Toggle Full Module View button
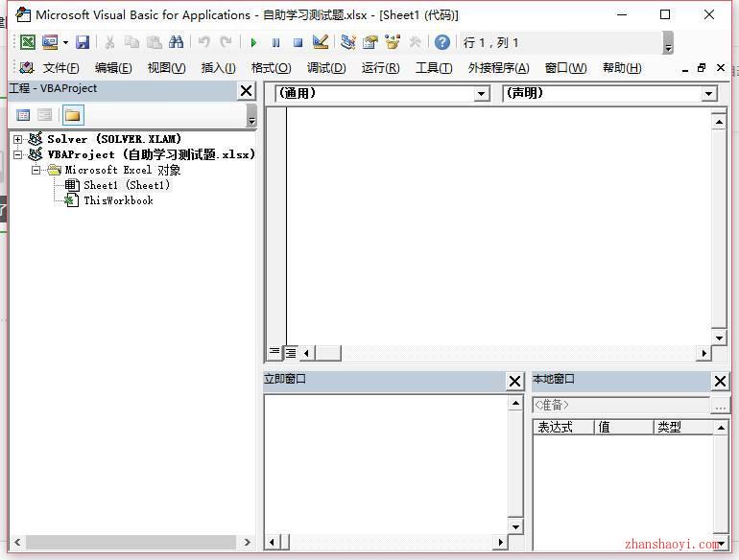This screenshot has width=739, height=560. pos(290,352)
